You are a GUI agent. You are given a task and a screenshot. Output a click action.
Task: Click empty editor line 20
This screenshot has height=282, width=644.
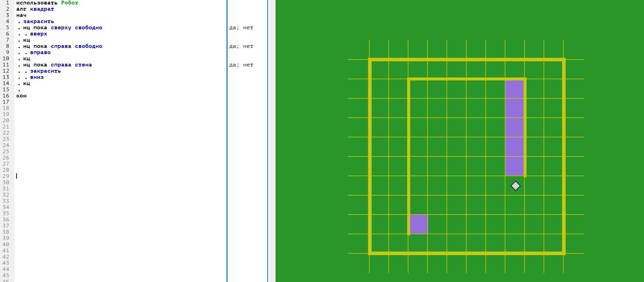click(x=103, y=121)
